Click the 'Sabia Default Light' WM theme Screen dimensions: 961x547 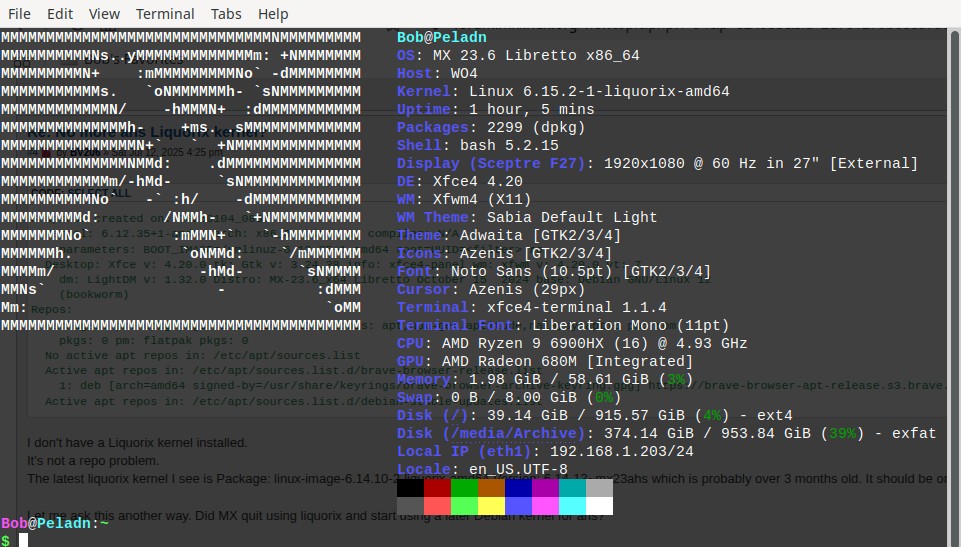(x=572, y=217)
